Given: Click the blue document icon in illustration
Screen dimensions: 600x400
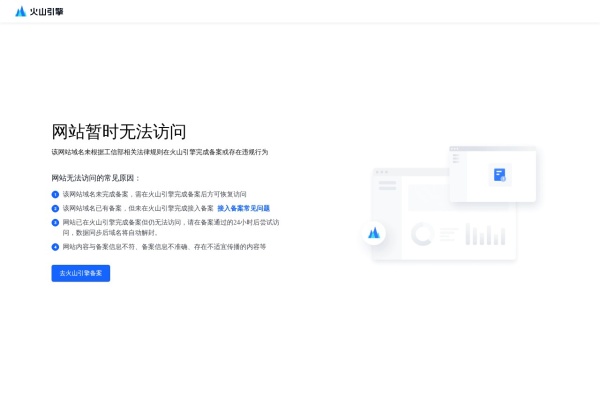Looking at the screenshot, I should [500, 175].
